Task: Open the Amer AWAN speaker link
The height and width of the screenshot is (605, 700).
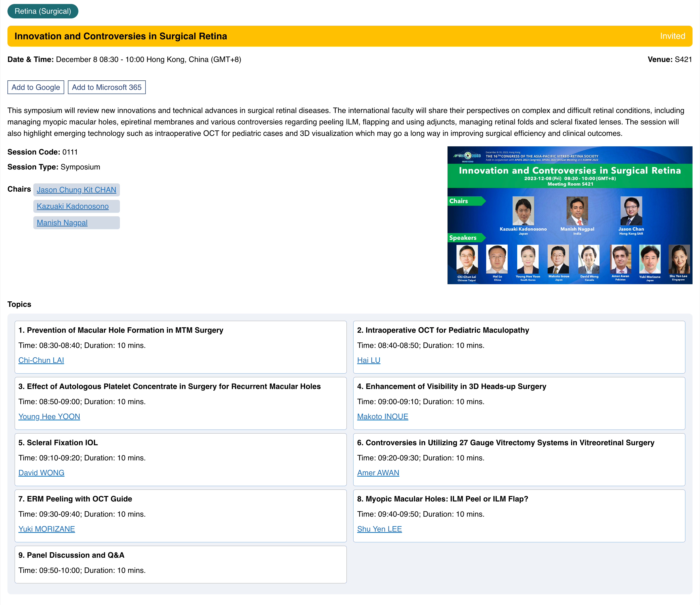Action: coord(378,473)
